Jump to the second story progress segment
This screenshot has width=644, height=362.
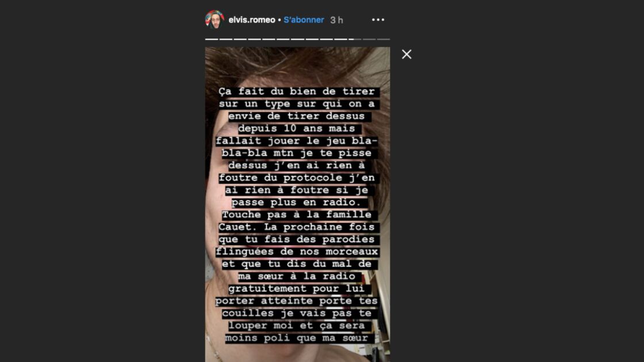pos(226,39)
